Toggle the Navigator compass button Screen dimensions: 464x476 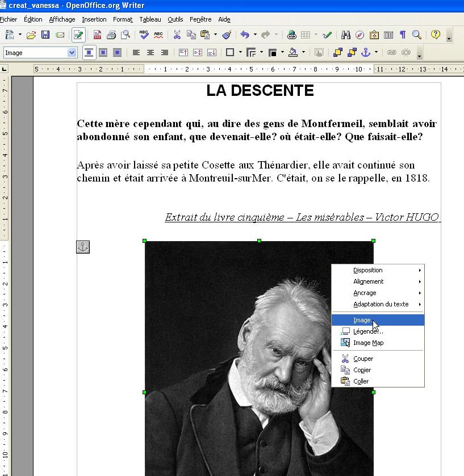[x=360, y=35]
